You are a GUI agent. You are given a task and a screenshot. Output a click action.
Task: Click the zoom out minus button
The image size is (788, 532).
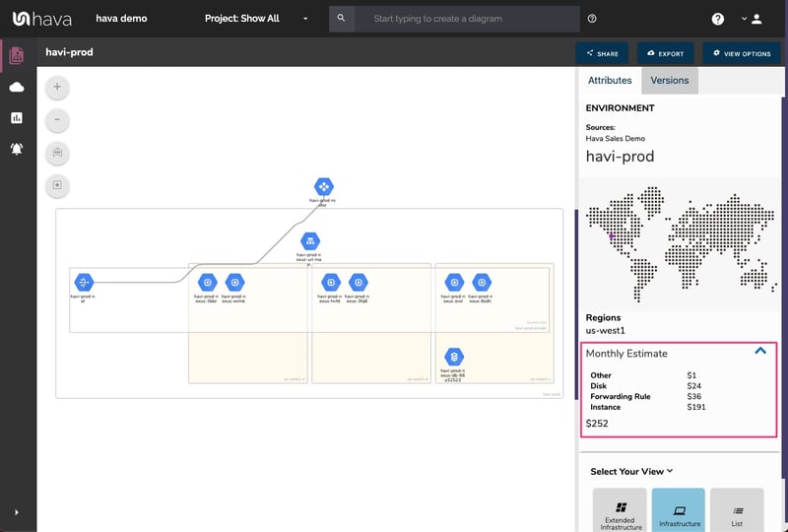coord(57,120)
